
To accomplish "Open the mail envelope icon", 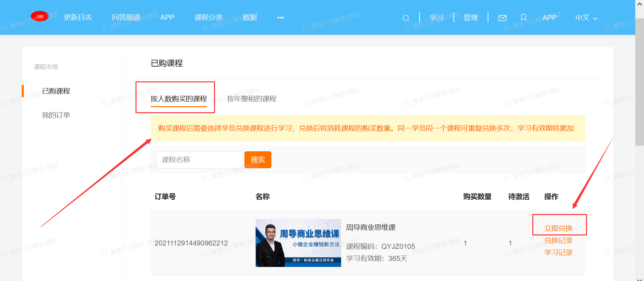I will point(502,18).
